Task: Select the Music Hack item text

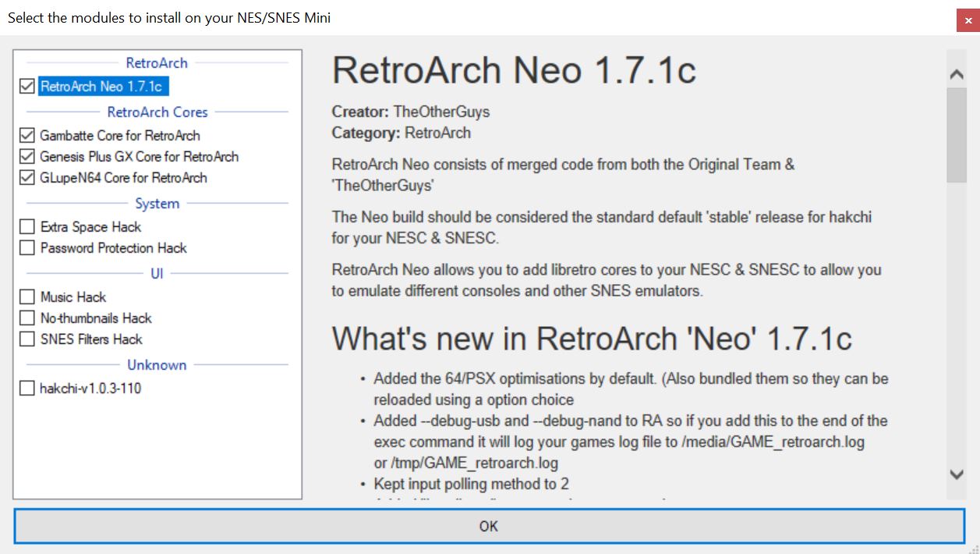Action: point(73,297)
